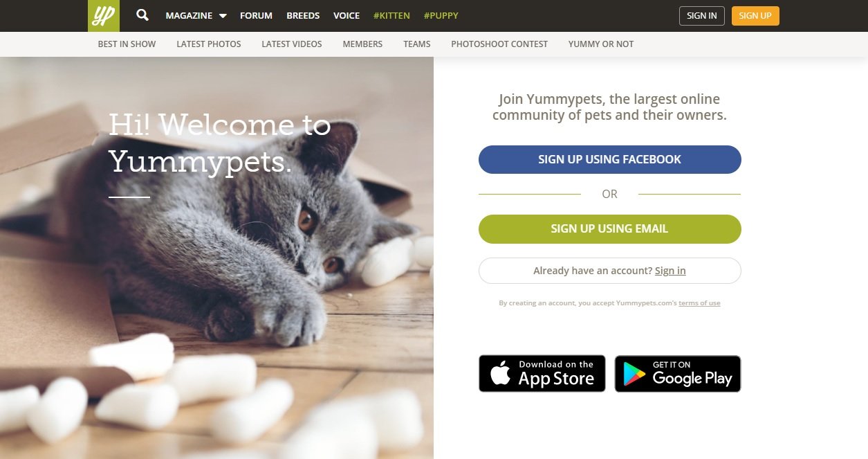Click the Sign In button in header

point(702,16)
